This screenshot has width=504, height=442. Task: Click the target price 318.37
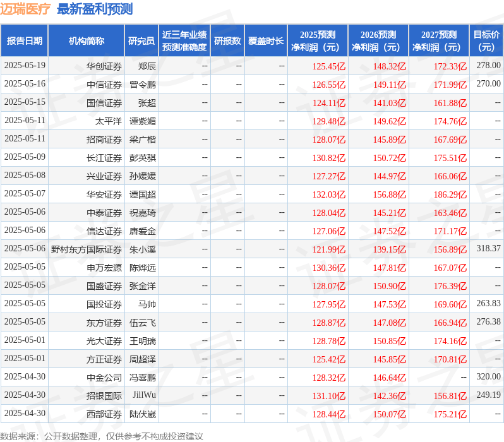[488, 249]
